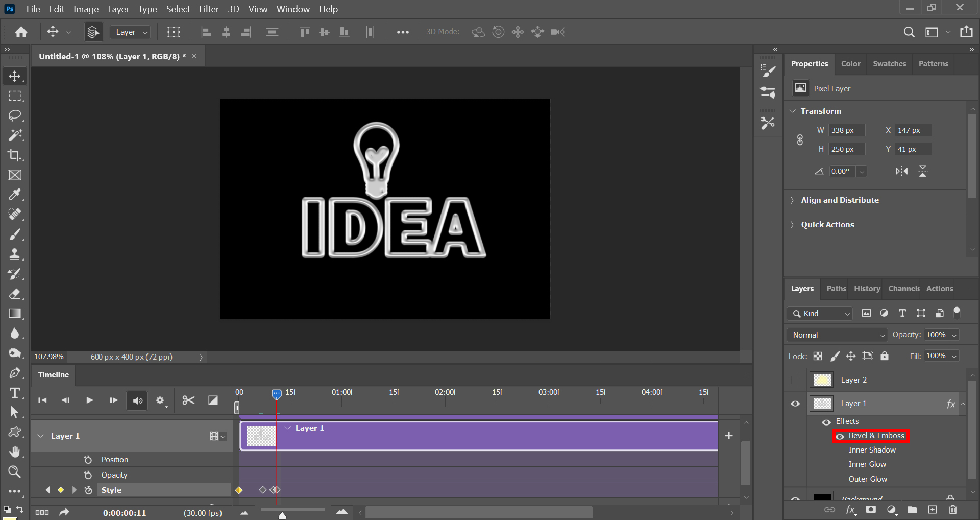Image resolution: width=980 pixels, height=520 pixels.
Task: Select the Gradient tool
Action: (x=15, y=314)
